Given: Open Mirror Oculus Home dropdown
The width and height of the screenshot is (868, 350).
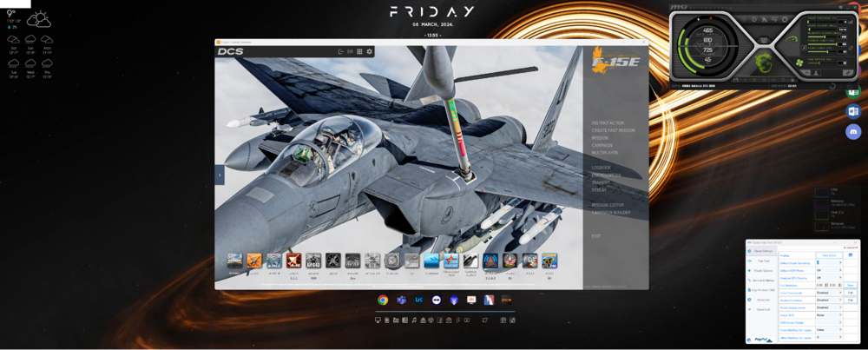Looking at the screenshot, I should (829, 307).
